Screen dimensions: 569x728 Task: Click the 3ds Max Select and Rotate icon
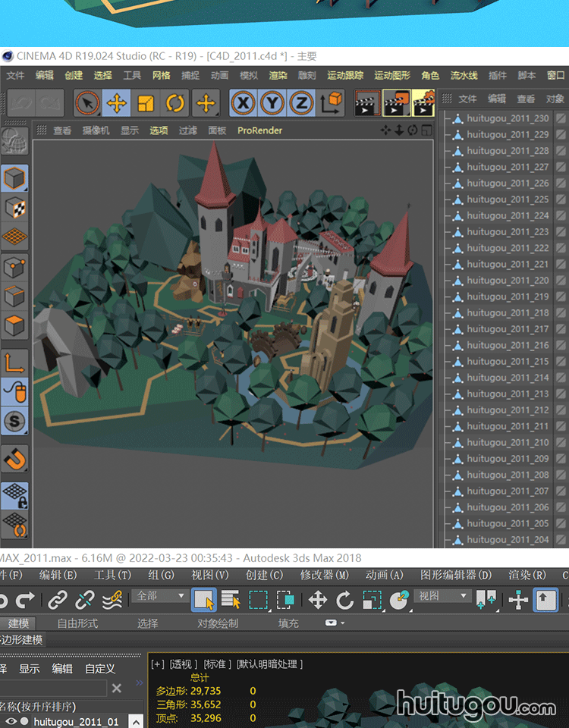click(345, 601)
